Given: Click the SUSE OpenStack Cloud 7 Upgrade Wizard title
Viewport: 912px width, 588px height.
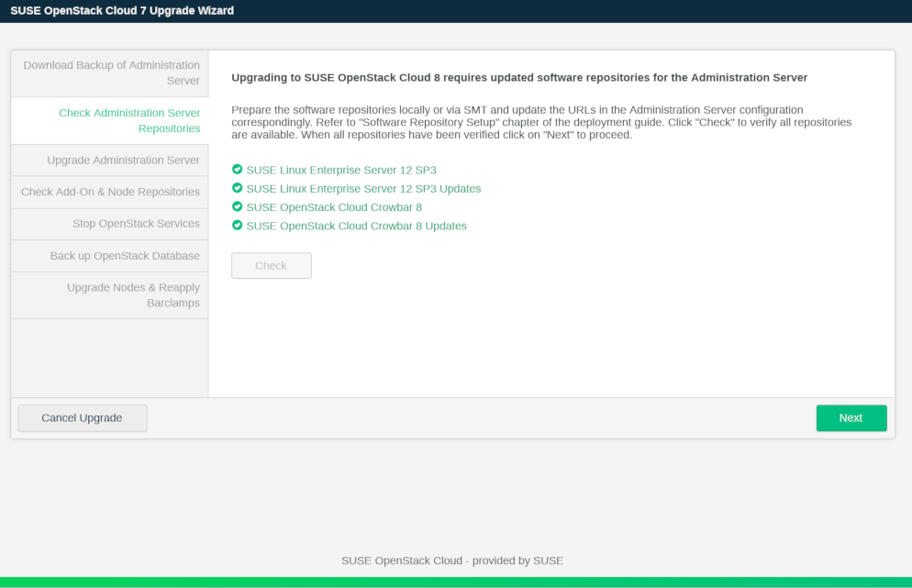Looking at the screenshot, I should 122,10.
